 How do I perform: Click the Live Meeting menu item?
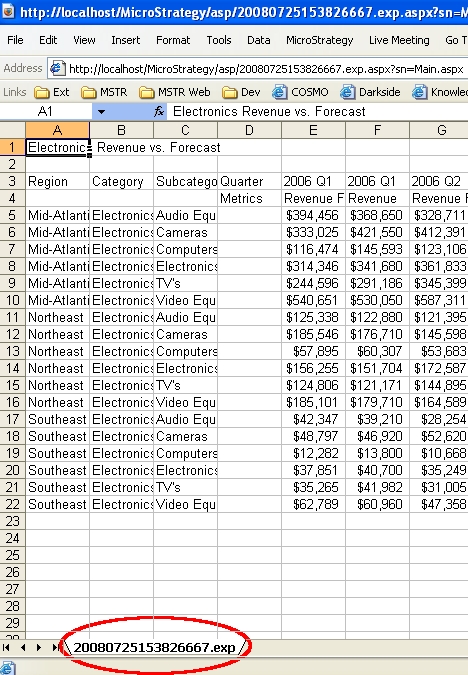(399, 40)
